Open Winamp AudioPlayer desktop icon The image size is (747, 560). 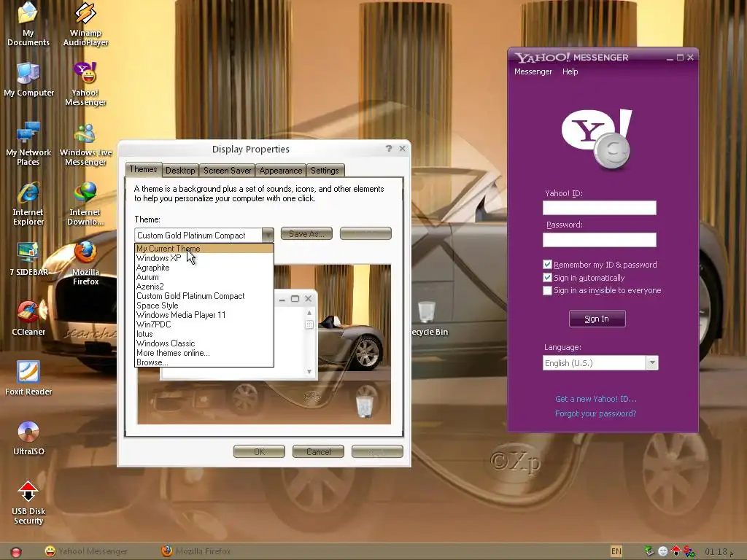86,24
